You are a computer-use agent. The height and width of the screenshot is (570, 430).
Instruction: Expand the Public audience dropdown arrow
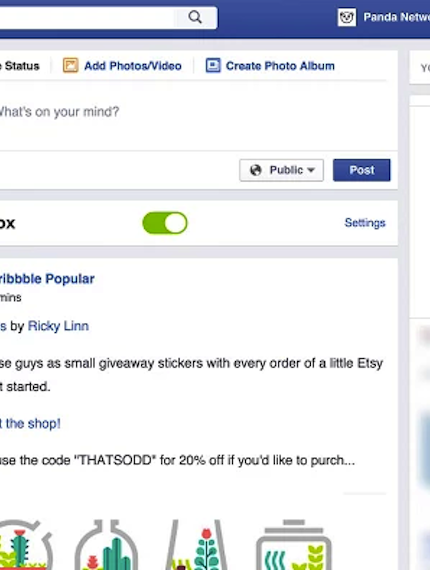point(311,170)
